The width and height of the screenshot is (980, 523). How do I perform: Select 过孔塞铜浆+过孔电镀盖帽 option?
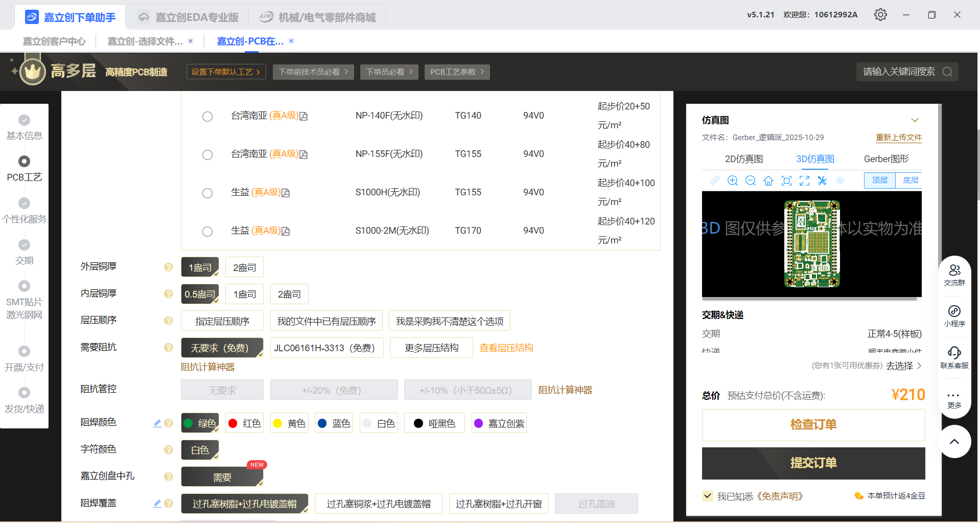379,504
